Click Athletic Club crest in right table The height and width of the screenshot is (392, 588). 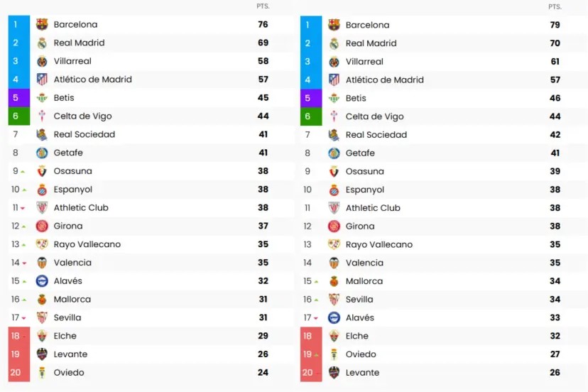tap(334, 208)
